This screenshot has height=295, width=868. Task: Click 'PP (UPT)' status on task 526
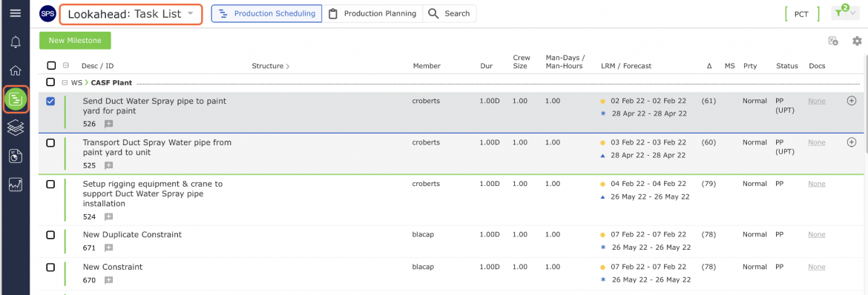click(785, 106)
